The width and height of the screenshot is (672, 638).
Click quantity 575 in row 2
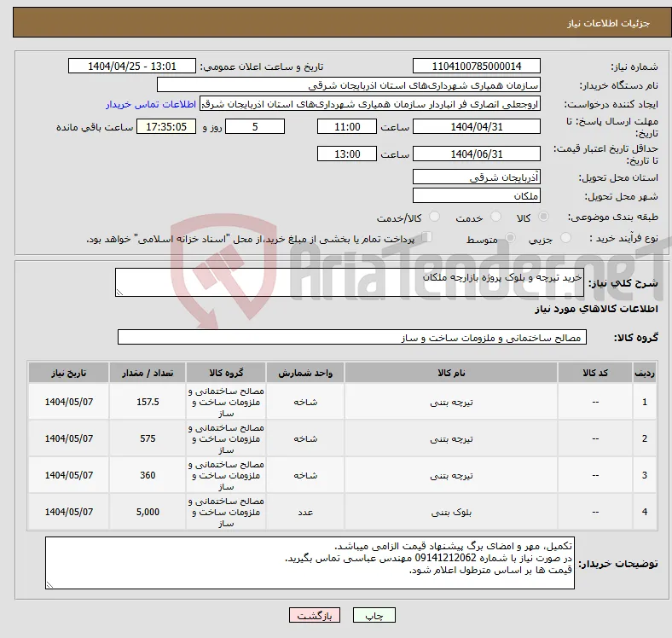(148, 438)
